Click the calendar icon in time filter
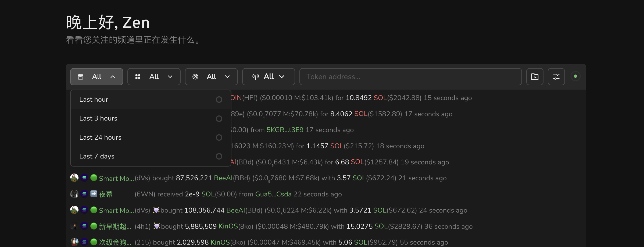The width and height of the screenshot is (644, 247). [80, 77]
